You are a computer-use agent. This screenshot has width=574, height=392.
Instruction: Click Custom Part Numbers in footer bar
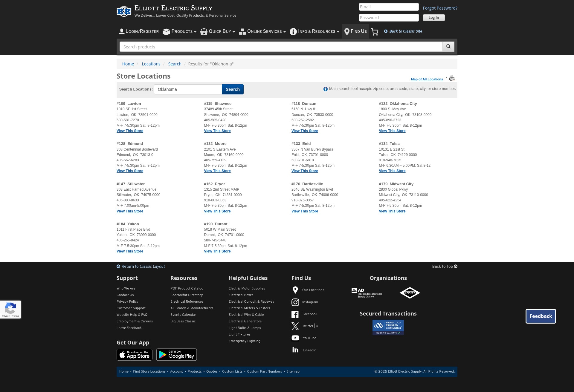click(x=264, y=371)
